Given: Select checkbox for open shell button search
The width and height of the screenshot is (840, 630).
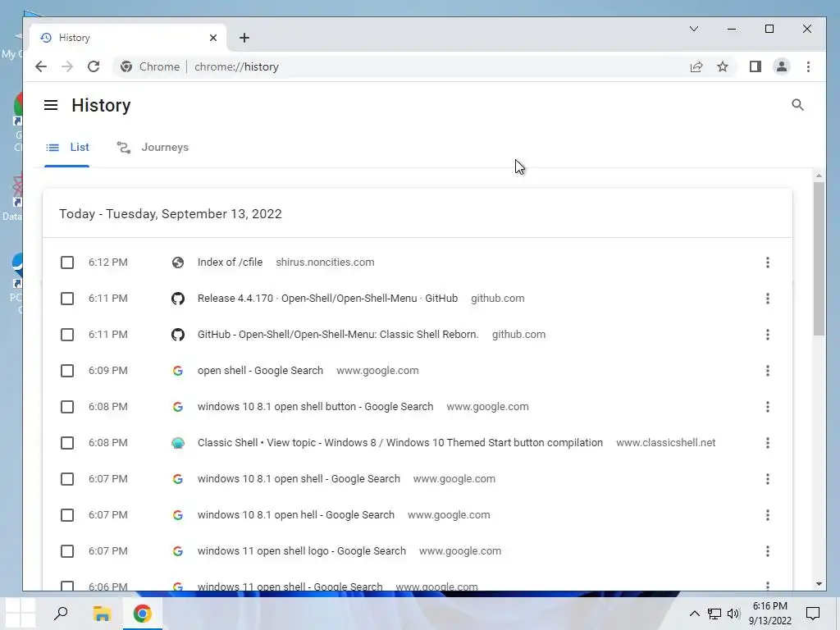Looking at the screenshot, I should (67, 407).
